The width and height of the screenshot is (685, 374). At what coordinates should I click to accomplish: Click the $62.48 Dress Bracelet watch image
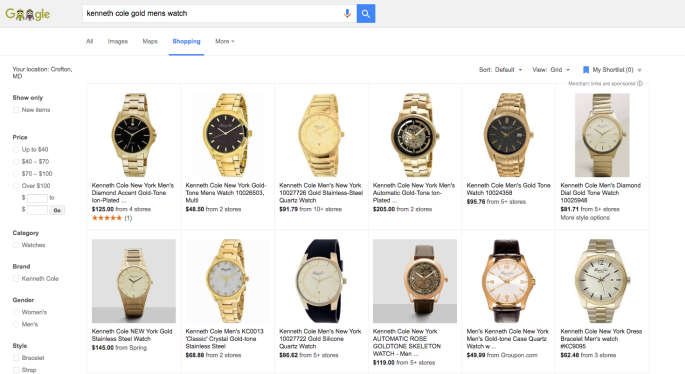(x=602, y=281)
